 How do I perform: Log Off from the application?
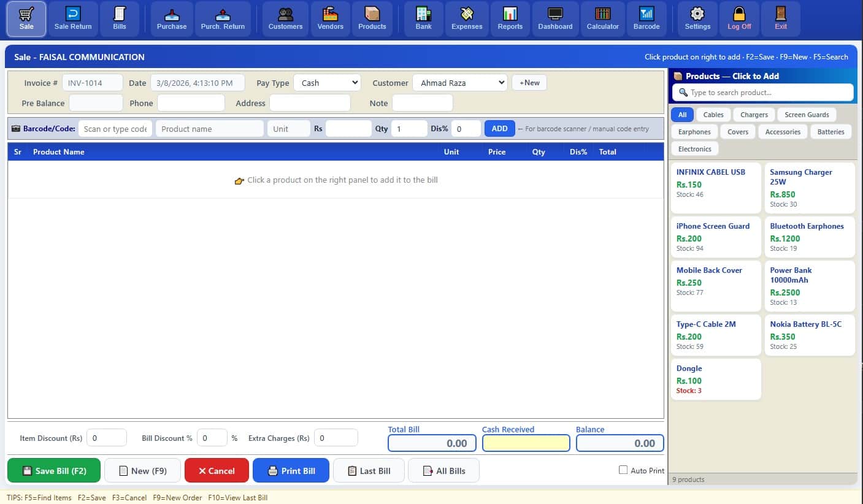(x=739, y=18)
